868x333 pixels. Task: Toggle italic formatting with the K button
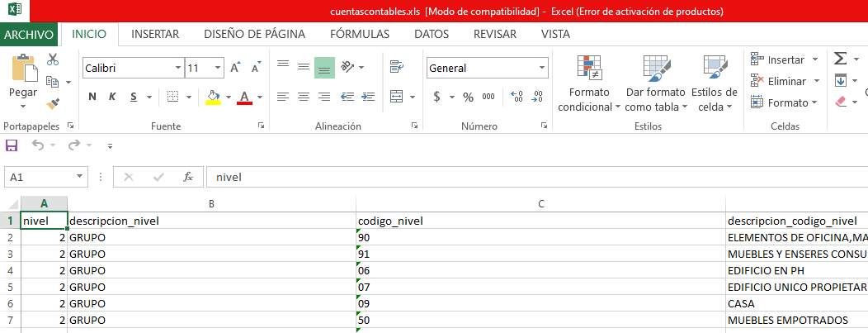point(112,97)
